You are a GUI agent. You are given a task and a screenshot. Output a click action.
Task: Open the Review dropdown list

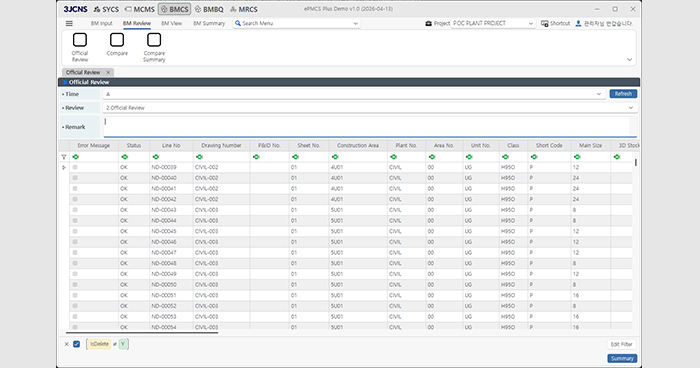click(x=631, y=108)
